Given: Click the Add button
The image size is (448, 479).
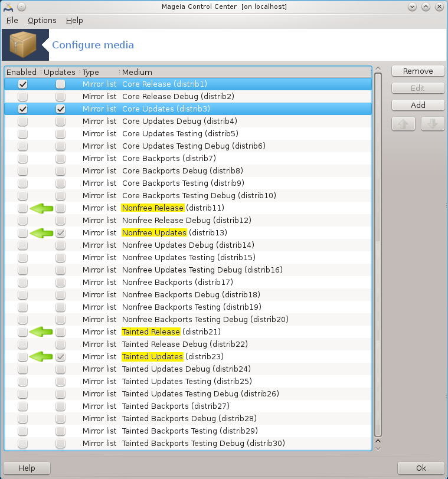Looking at the screenshot, I should point(418,105).
